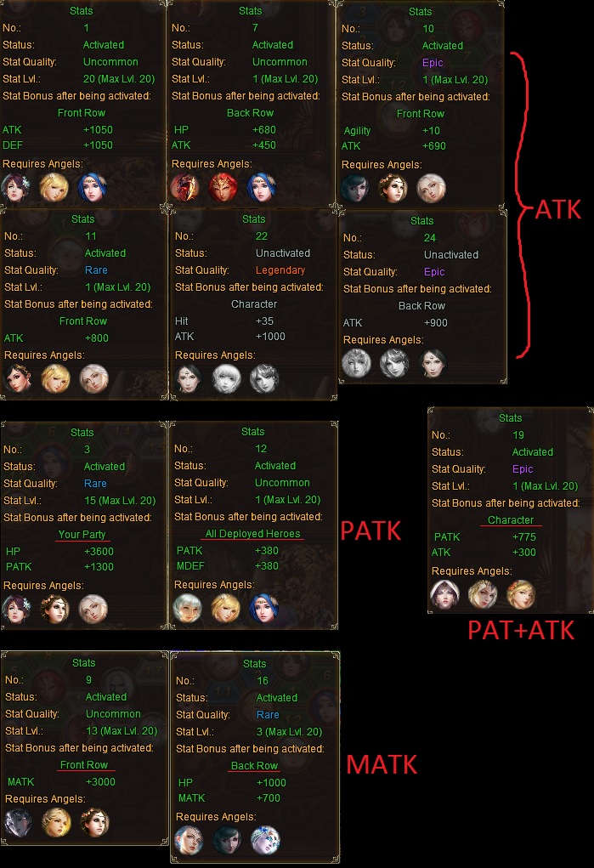Click the first greyed angel in Stats No. 22
Screen dimensions: 594x868
(x=188, y=378)
